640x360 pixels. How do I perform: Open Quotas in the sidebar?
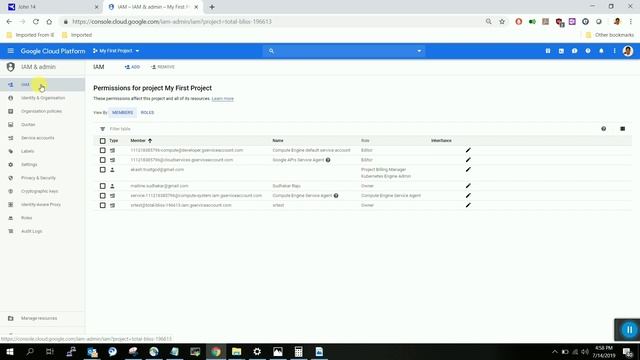(42, 124)
